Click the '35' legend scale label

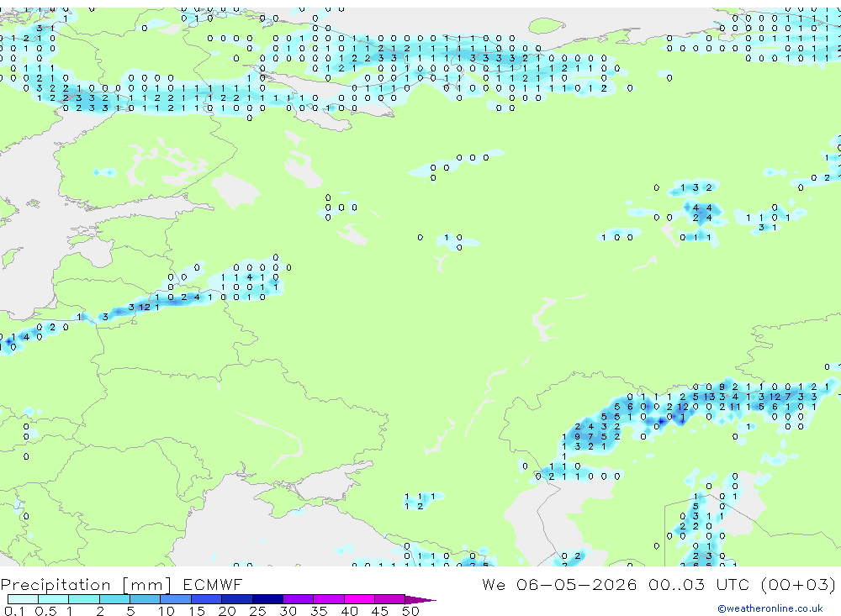click(319, 611)
